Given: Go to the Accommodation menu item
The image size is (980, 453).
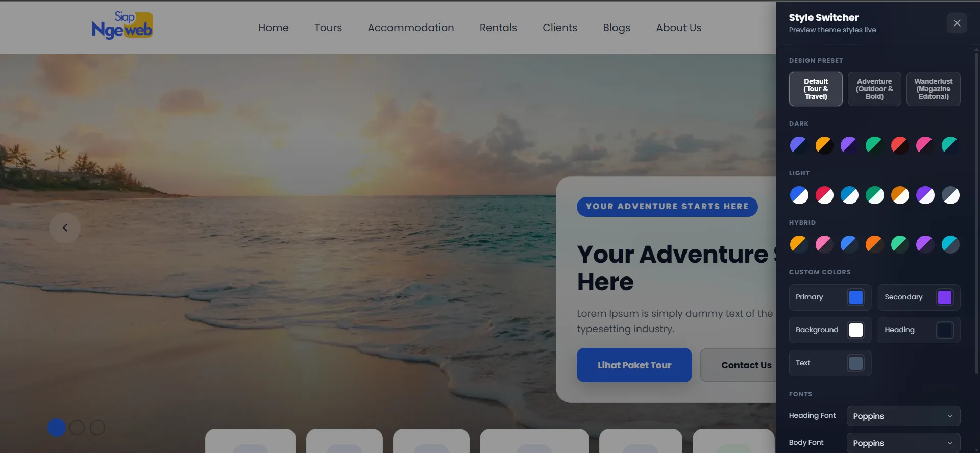Looking at the screenshot, I should [411, 28].
